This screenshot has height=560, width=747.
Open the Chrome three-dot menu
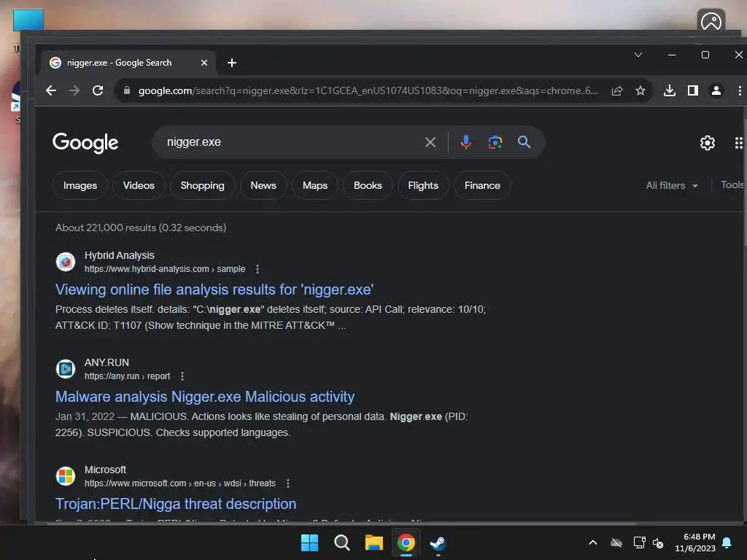pos(740,90)
